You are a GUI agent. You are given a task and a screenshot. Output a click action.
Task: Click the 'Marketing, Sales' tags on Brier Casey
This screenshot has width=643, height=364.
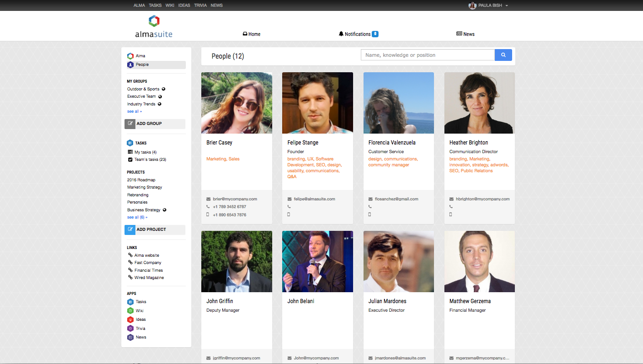click(223, 159)
